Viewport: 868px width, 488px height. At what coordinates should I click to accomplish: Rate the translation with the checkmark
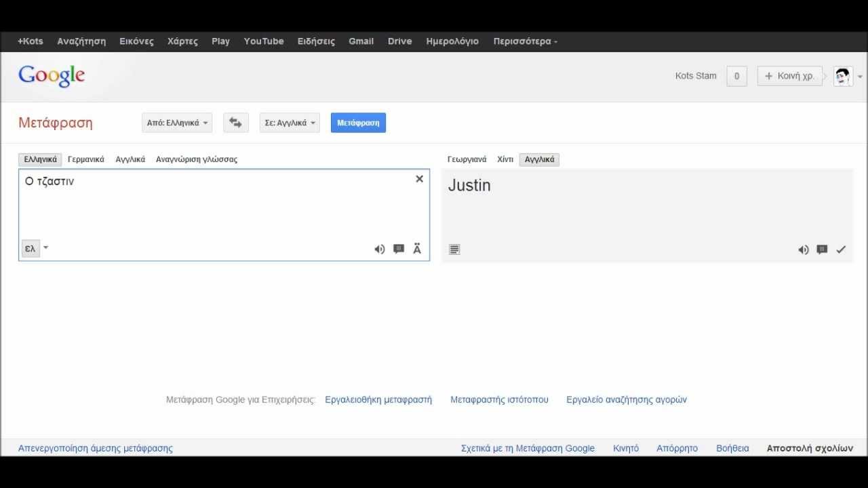click(841, 249)
